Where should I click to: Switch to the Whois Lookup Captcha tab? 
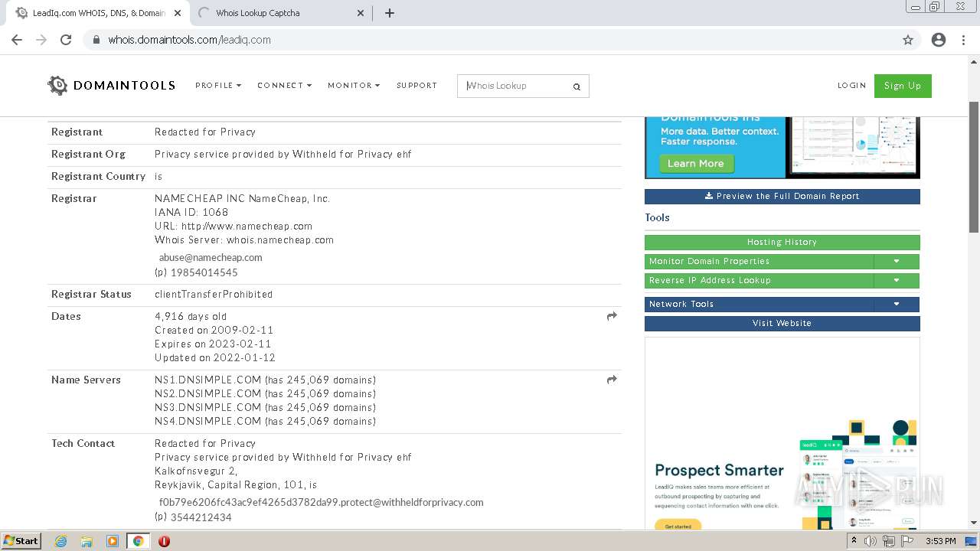pyautogui.click(x=279, y=13)
